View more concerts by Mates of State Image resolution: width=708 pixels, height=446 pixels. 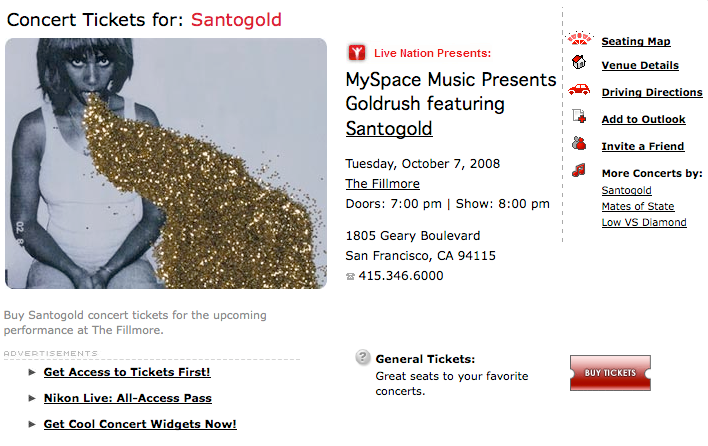pos(638,206)
